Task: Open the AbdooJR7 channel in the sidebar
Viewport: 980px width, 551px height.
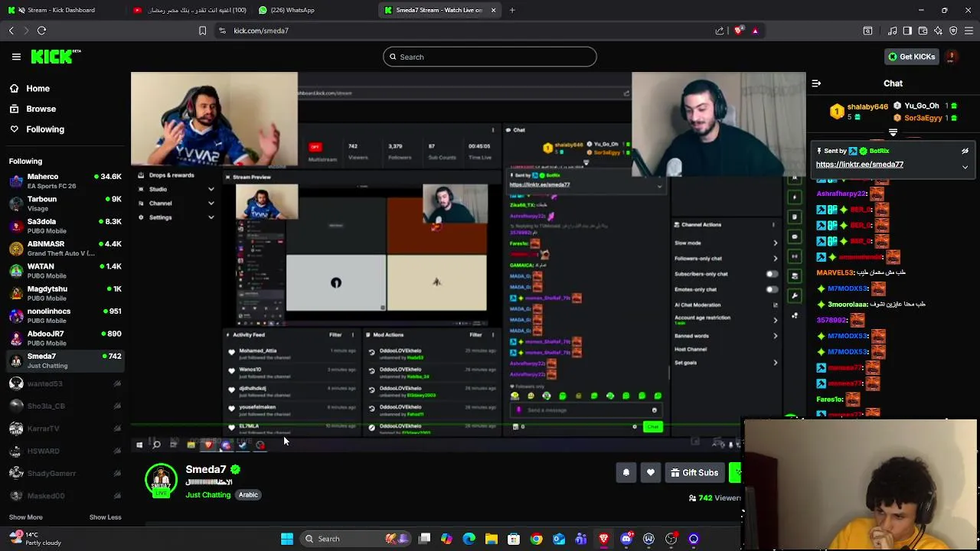Action: 65,338
